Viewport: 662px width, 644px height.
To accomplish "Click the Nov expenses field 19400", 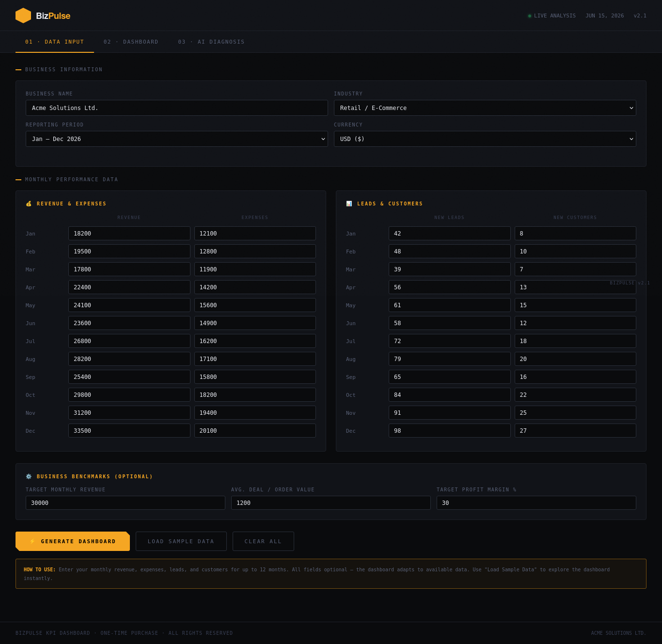I will 255,413.
